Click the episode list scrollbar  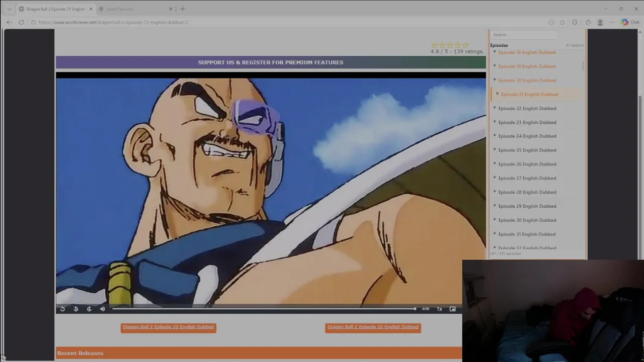[x=583, y=66]
